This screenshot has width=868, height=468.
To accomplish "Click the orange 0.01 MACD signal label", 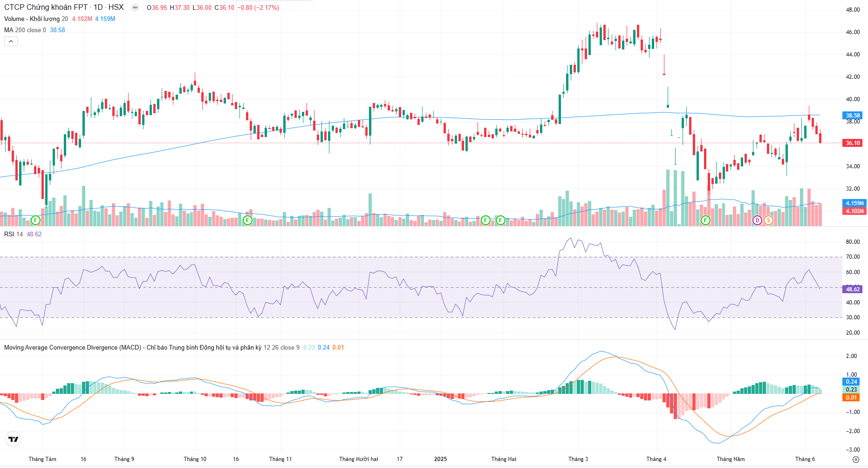I will tap(851, 398).
